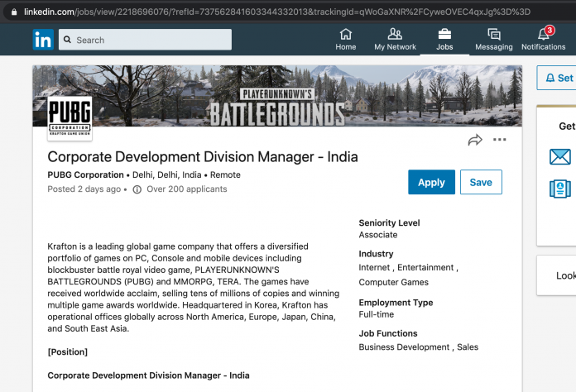Screen dimensions: 576x392
Task: Click the search magnifier icon
Action: click(x=67, y=40)
